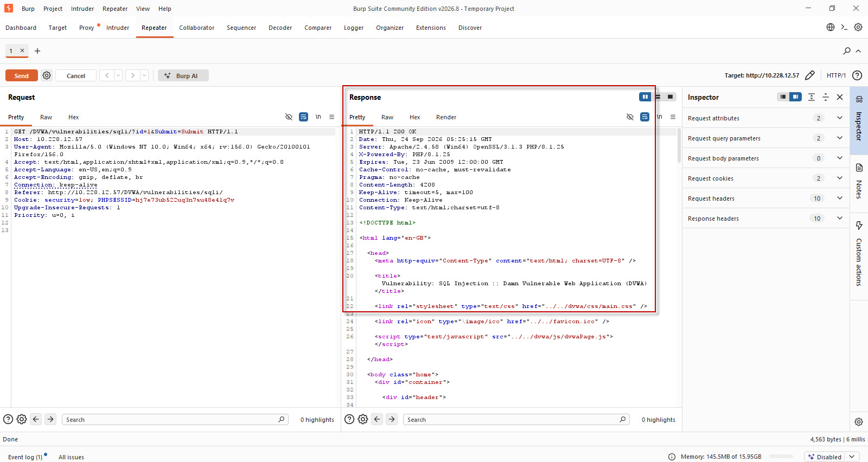This screenshot has height=462, width=868.
Task: Open Burp browser globe icon
Action: click(x=831, y=27)
